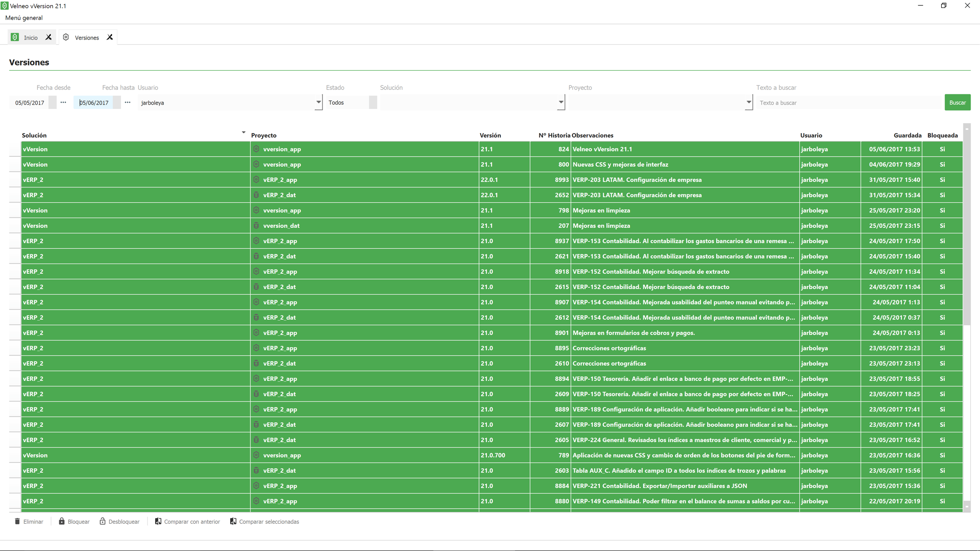The width and height of the screenshot is (980, 551).
Task: Close the Versiones tab with X
Action: [x=110, y=37]
